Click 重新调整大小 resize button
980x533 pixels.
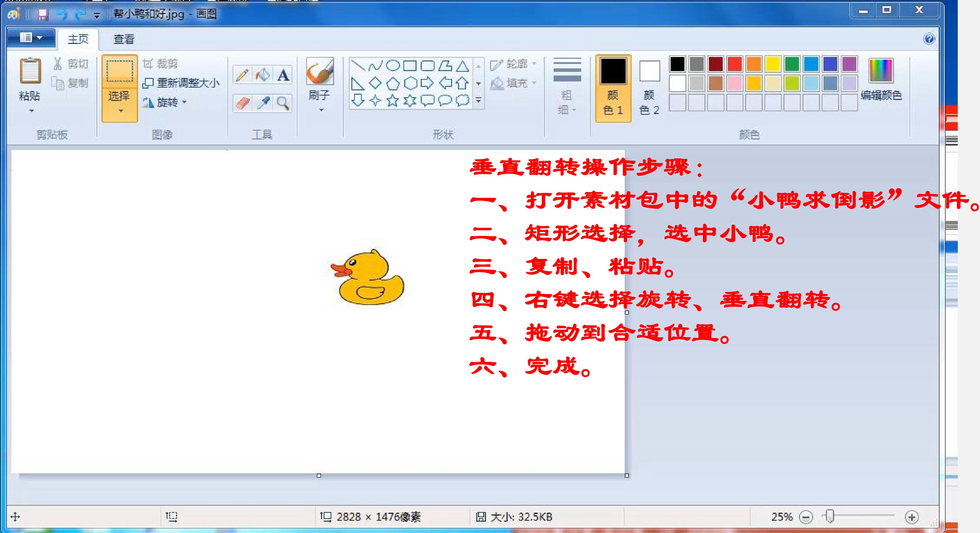click(181, 83)
